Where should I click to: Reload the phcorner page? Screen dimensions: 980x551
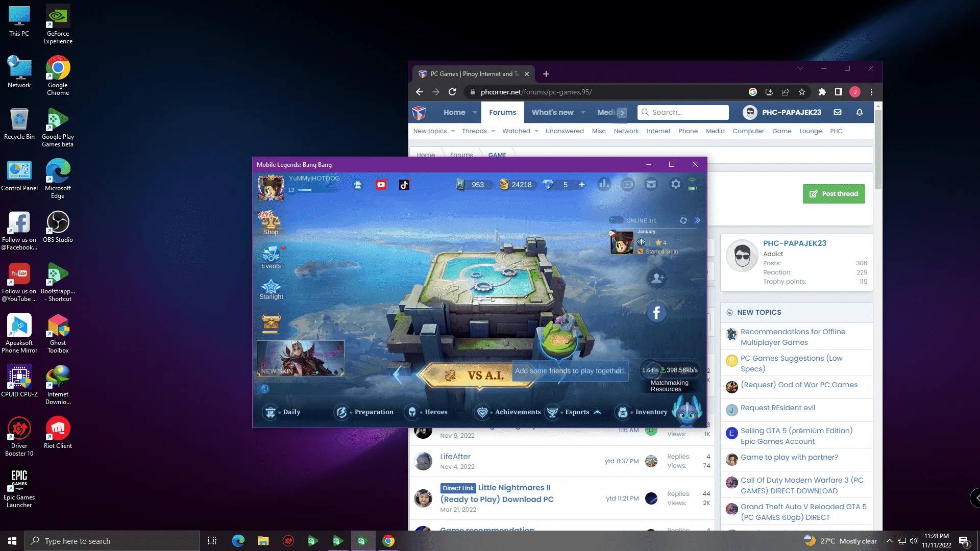452,92
